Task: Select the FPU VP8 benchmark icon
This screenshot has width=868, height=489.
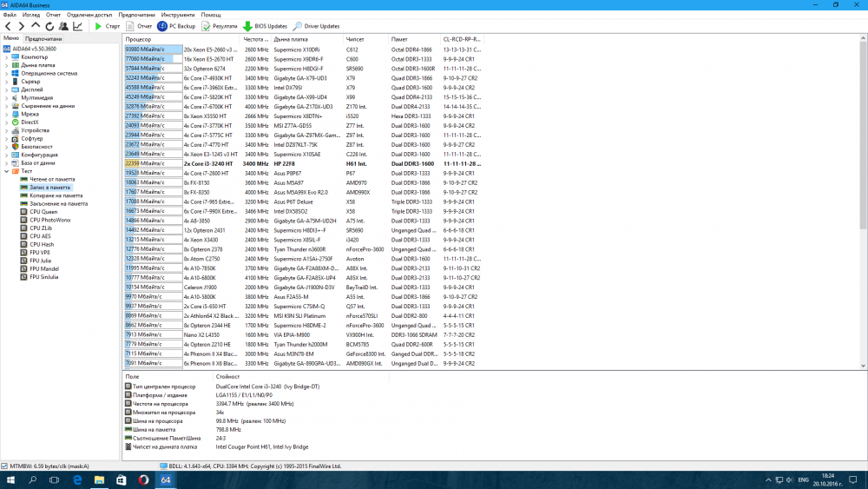Action: click(x=23, y=253)
